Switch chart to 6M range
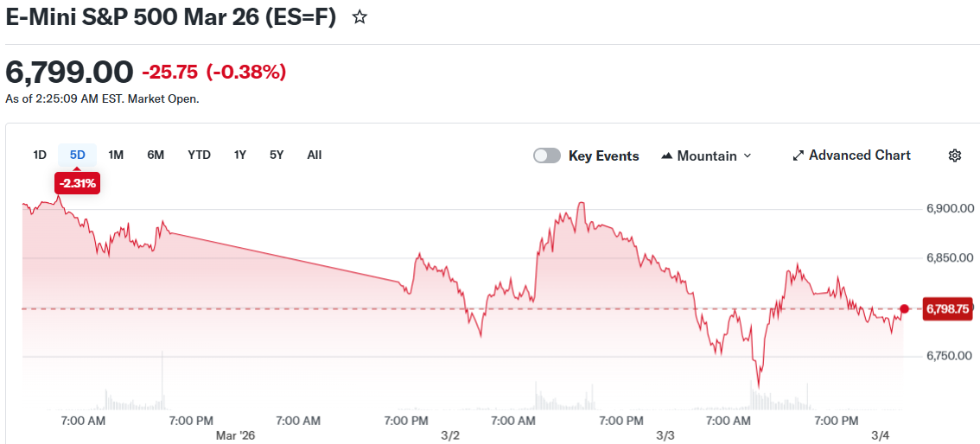The height and width of the screenshot is (444, 980). [x=156, y=155]
